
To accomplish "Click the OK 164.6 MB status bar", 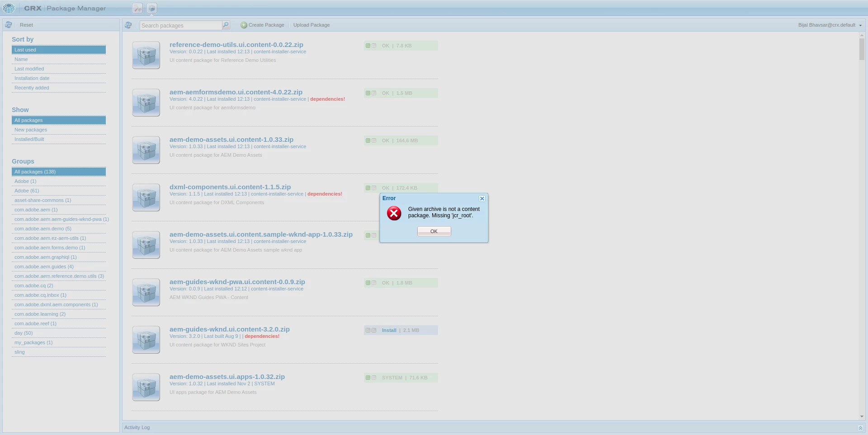I will [401, 140].
